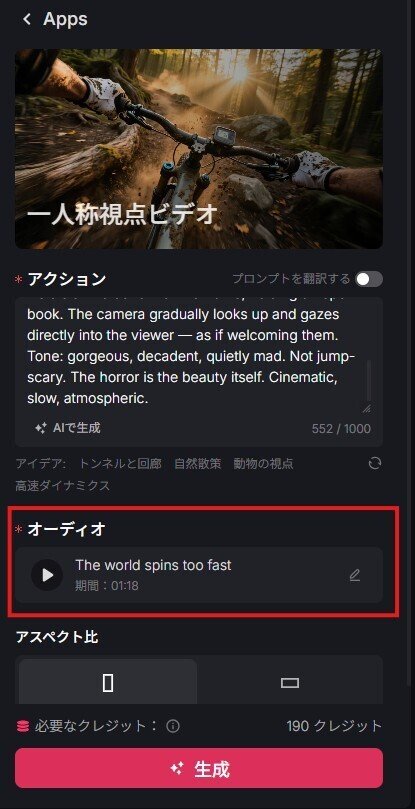Select portrait aspect ratio icon
This screenshot has height=809, width=415.
pyautogui.click(x=108, y=683)
